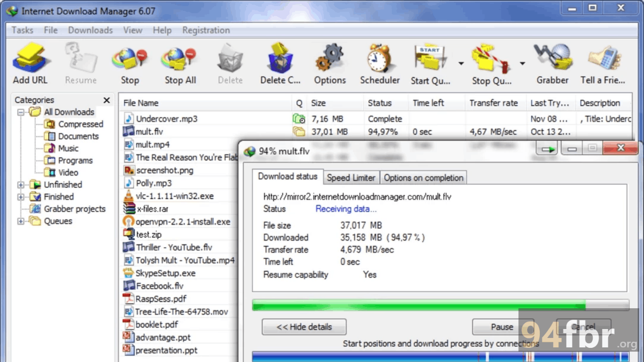Click the Delete Completed toolbar icon

click(280, 58)
